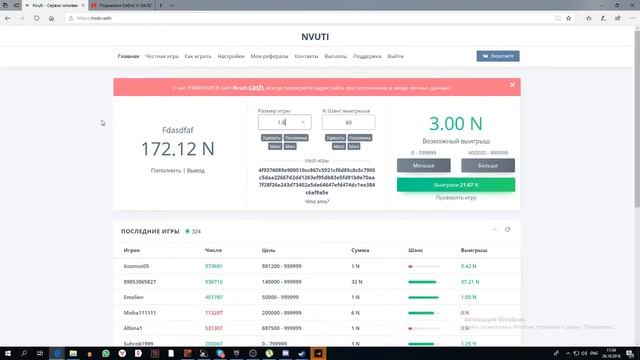The image size is (640, 360).
Task: Show tab previews with the chevron next to the new tab button
Action: (171, 5)
